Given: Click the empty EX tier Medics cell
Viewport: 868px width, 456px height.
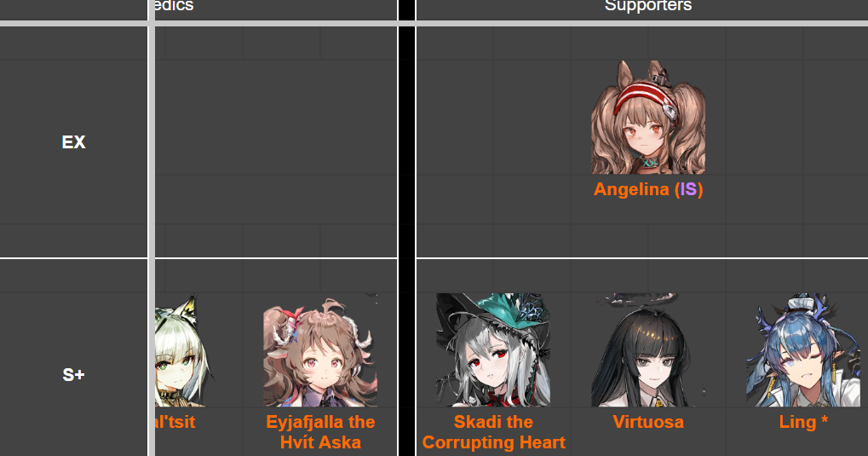Looking at the screenshot, I should (x=276, y=142).
